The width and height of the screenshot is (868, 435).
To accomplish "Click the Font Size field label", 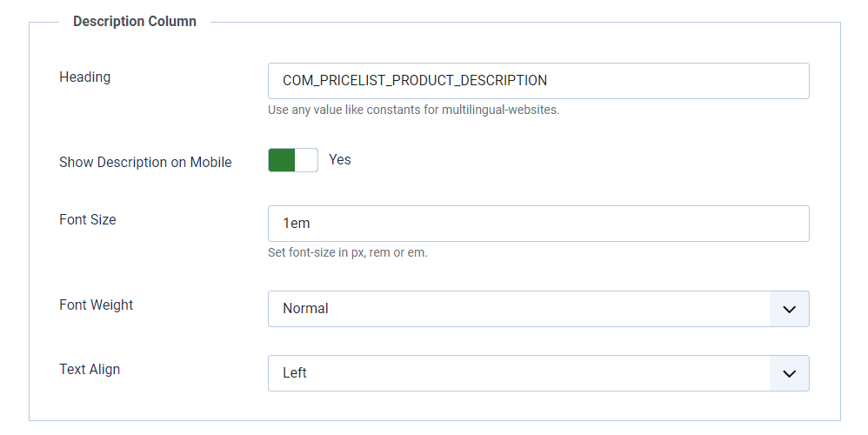I will click(88, 219).
